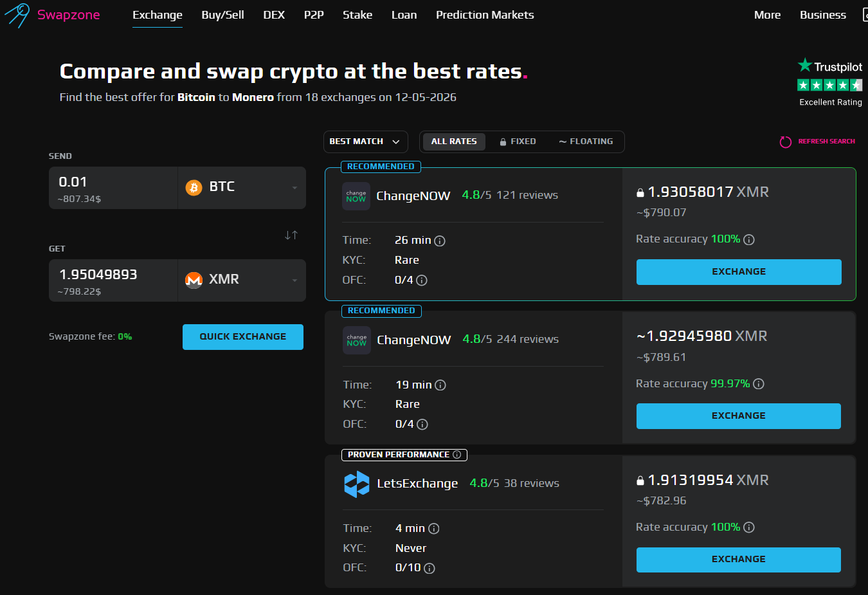Click the Excellent Rating text
This screenshot has width=868, height=595.
point(830,102)
